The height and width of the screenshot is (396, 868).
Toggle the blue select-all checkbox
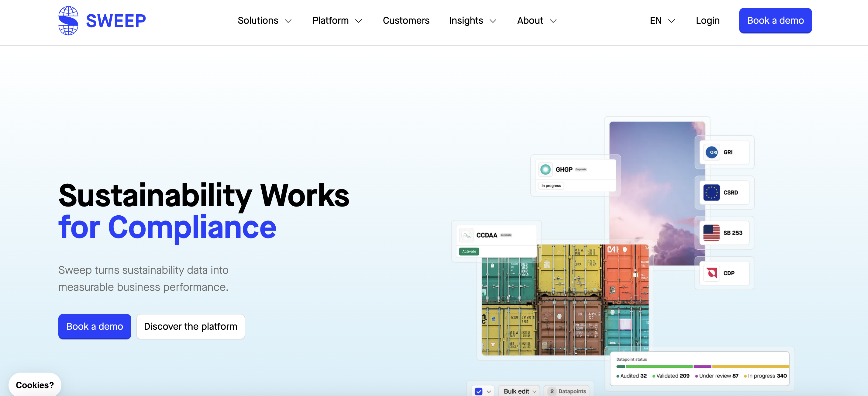click(x=478, y=391)
